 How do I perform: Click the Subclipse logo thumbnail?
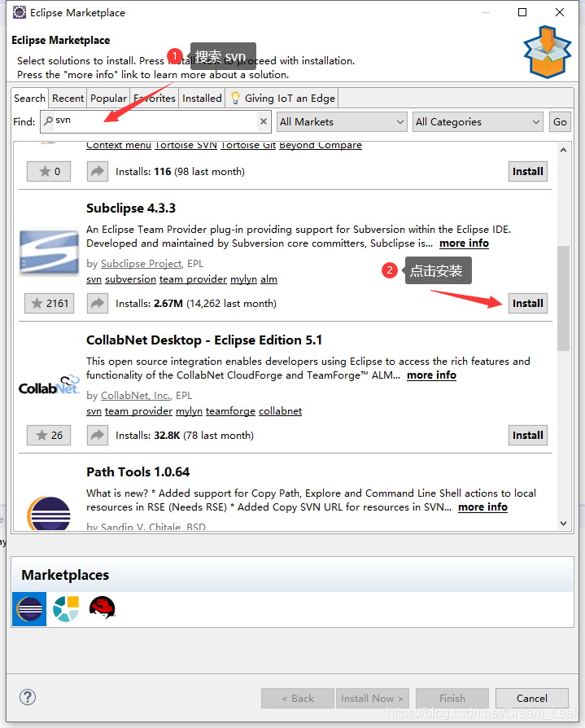click(x=49, y=252)
